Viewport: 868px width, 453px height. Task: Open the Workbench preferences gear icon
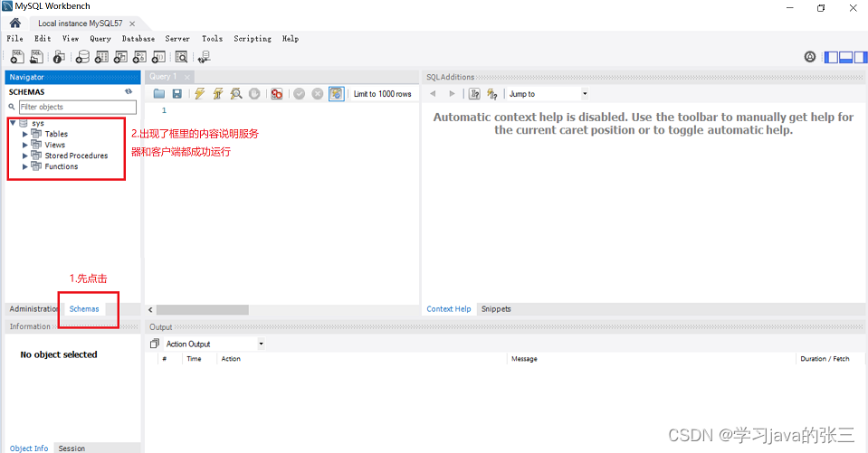(x=810, y=56)
